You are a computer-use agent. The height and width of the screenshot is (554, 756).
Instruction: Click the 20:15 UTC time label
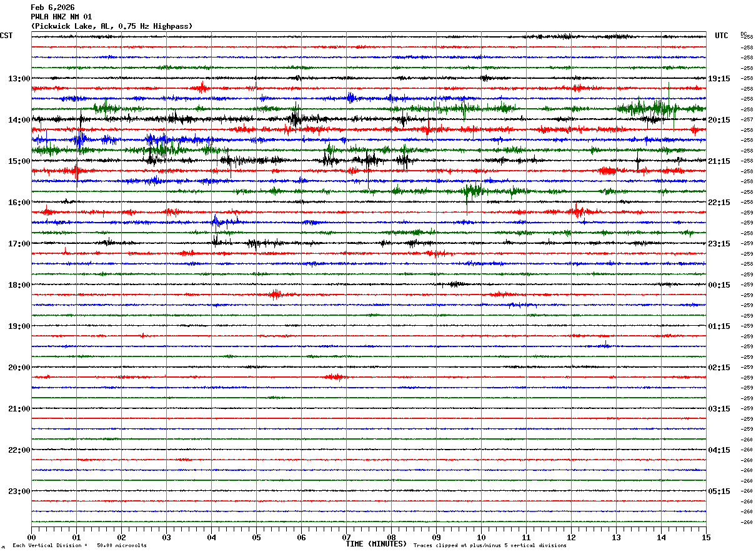[x=719, y=120]
